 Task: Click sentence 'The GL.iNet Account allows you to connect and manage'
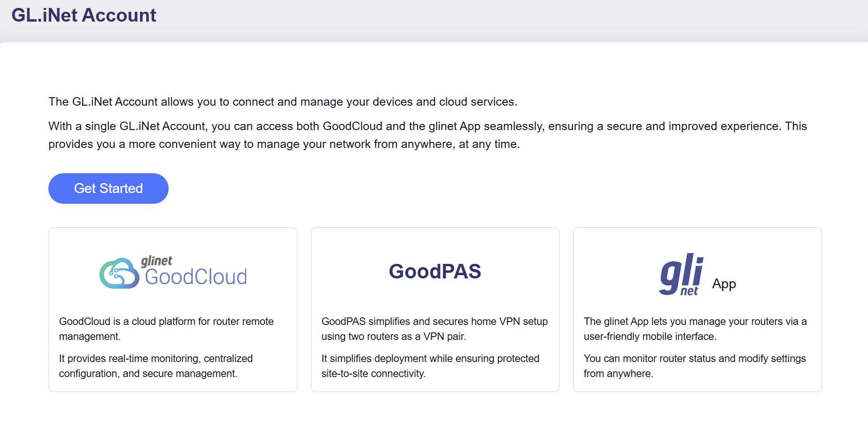283,102
